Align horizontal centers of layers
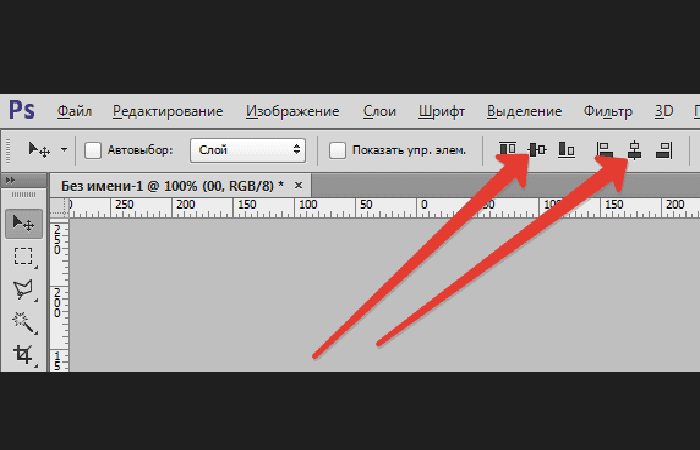The height and width of the screenshot is (450, 700). click(x=634, y=150)
